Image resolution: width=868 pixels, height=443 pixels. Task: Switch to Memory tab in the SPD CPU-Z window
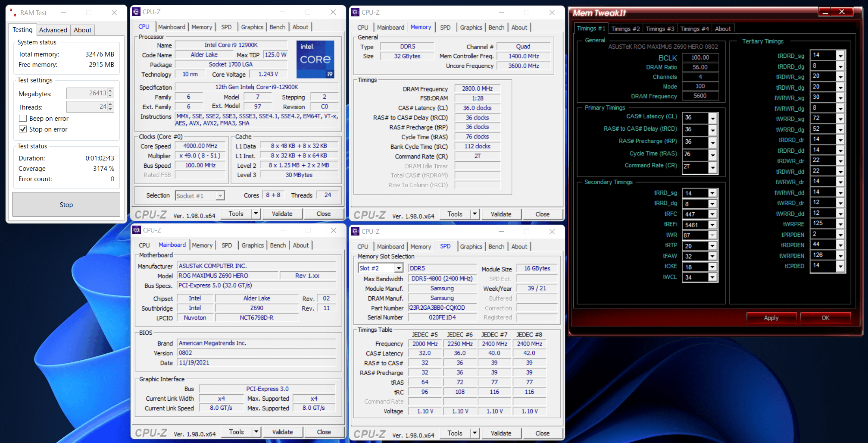coord(421,246)
